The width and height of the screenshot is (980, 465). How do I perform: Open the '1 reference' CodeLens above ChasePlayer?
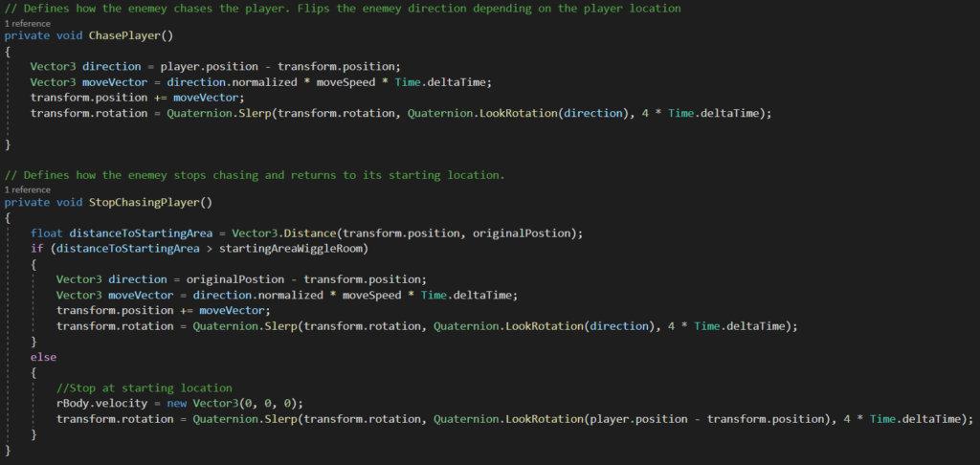pos(28,24)
